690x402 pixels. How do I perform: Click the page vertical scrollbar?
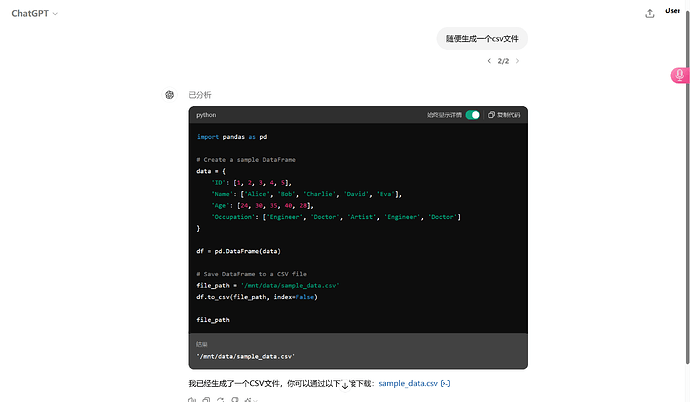click(x=687, y=187)
